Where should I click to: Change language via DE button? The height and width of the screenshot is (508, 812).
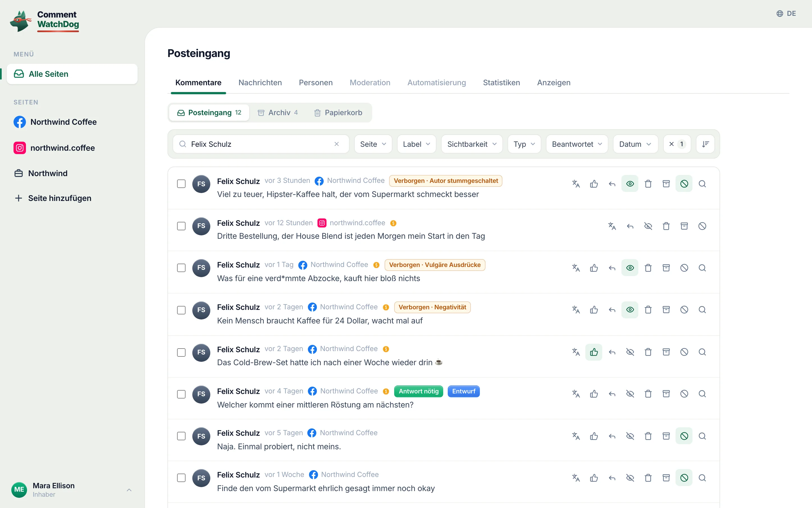[786, 14]
